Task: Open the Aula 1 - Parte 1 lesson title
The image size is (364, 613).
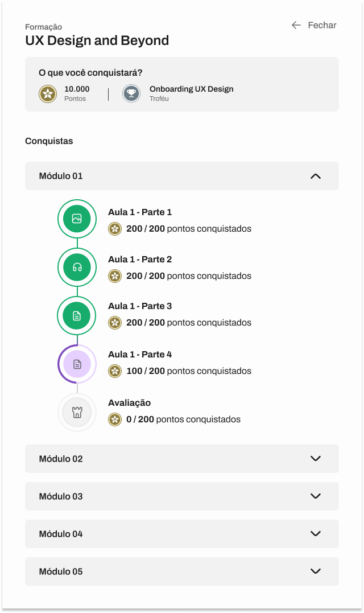Action: 140,212
